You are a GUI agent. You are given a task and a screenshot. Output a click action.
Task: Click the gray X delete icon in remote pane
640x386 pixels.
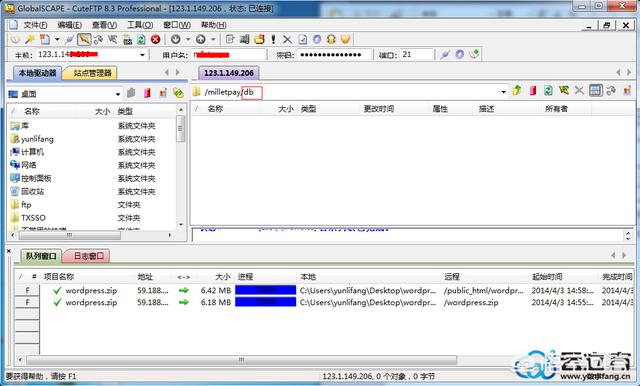(x=579, y=91)
